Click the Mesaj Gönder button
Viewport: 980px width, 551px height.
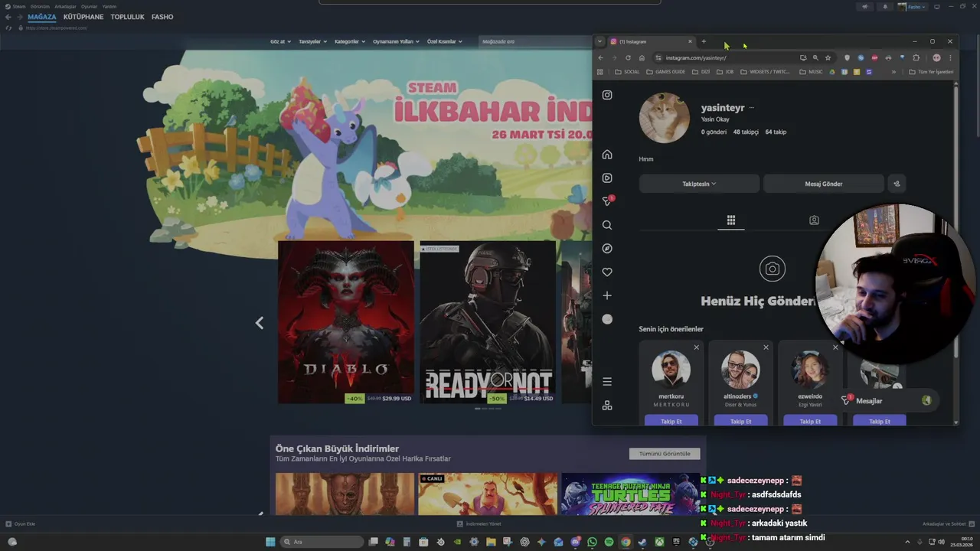pos(824,184)
